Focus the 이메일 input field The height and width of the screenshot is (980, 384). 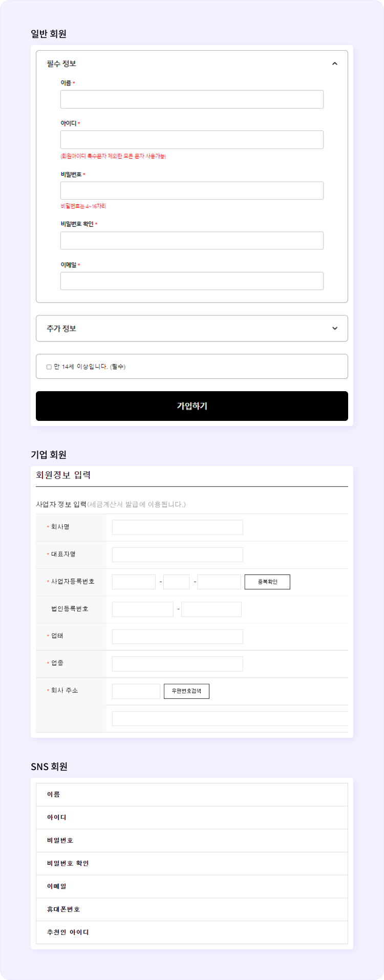click(x=192, y=281)
